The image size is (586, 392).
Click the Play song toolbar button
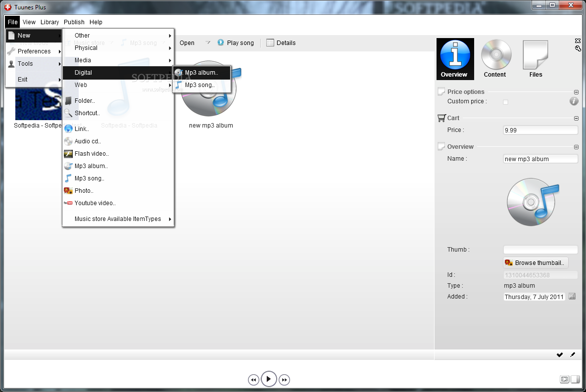pos(236,43)
